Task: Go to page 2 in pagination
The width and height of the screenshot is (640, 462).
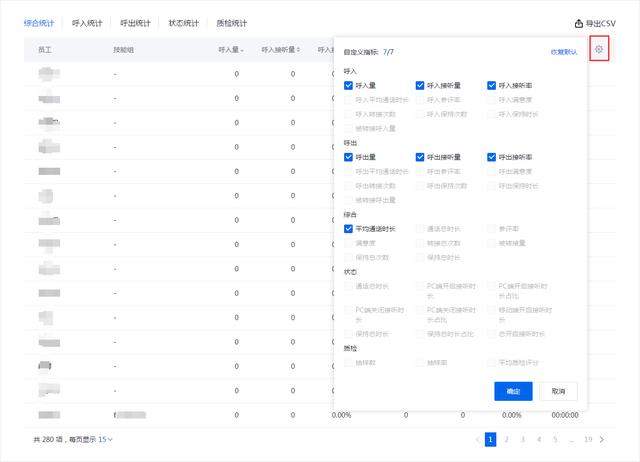Action: click(507, 440)
